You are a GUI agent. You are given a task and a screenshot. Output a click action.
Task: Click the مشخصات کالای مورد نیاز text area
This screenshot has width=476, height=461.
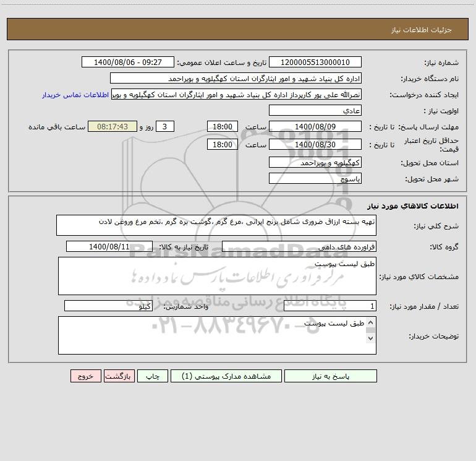click(217, 276)
